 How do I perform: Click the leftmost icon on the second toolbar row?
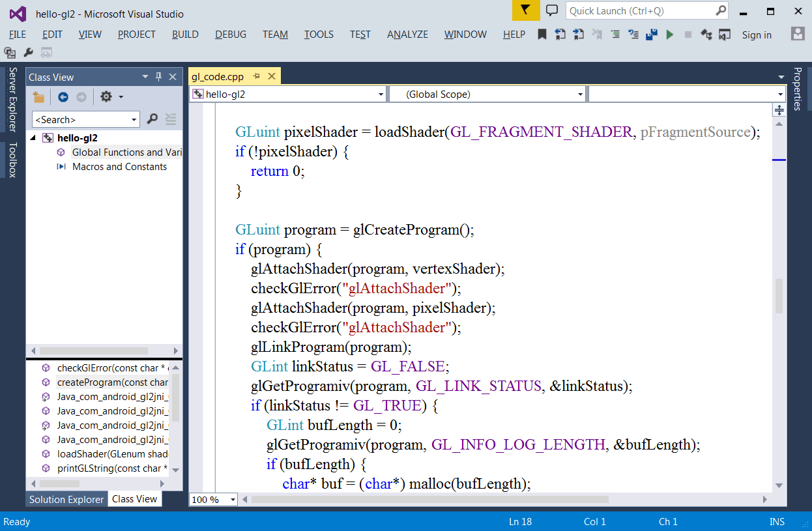pyautogui.click(x=10, y=52)
